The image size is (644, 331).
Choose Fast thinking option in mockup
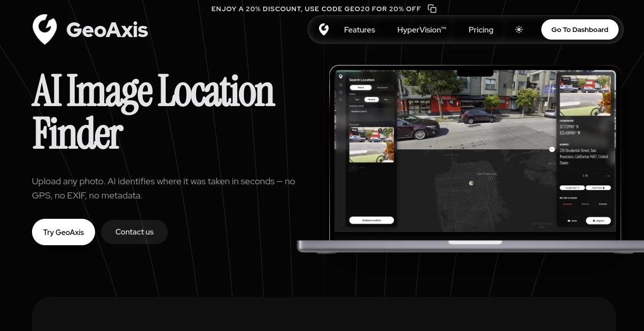[357, 100]
